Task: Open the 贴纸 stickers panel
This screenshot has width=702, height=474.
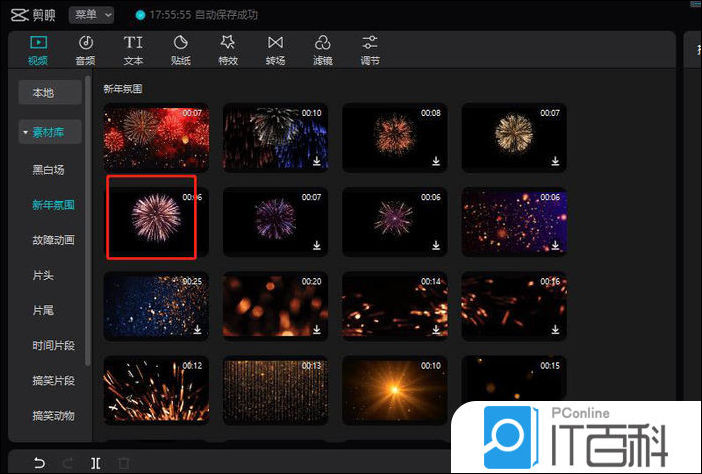Action: 180,49
